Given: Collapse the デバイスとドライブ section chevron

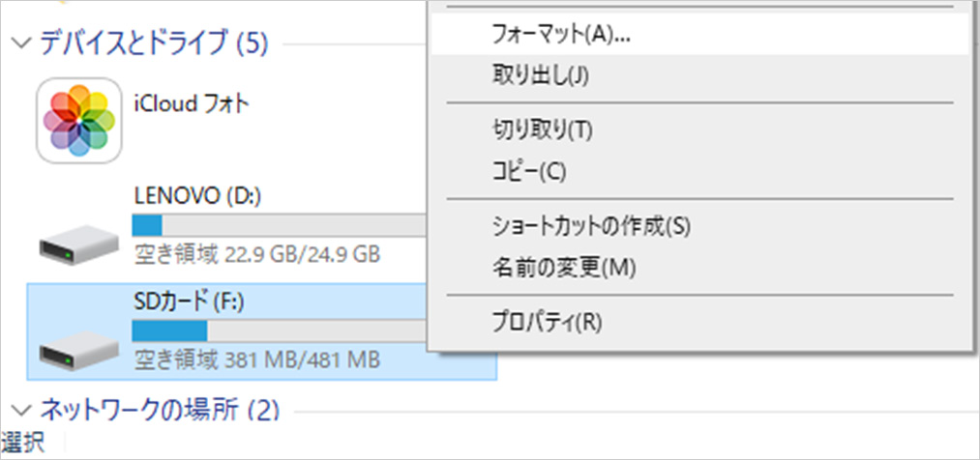Looking at the screenshot, I should point(20,43).
